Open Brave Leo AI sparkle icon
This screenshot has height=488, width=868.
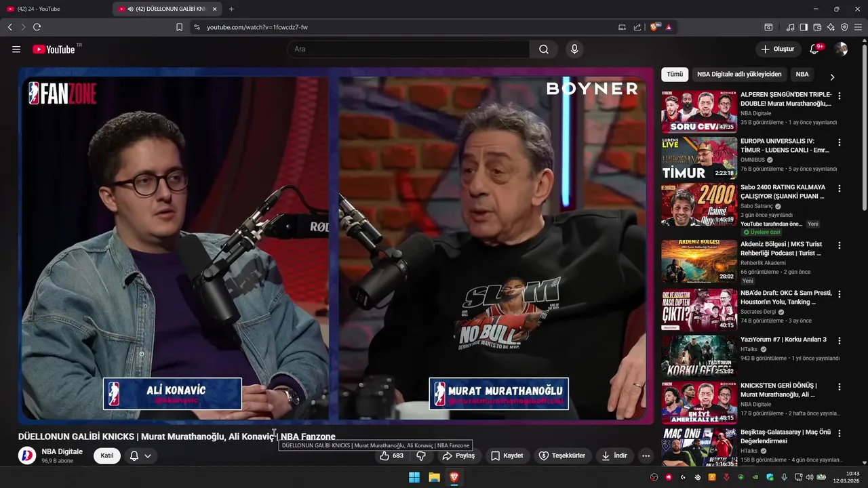[831, 27]
